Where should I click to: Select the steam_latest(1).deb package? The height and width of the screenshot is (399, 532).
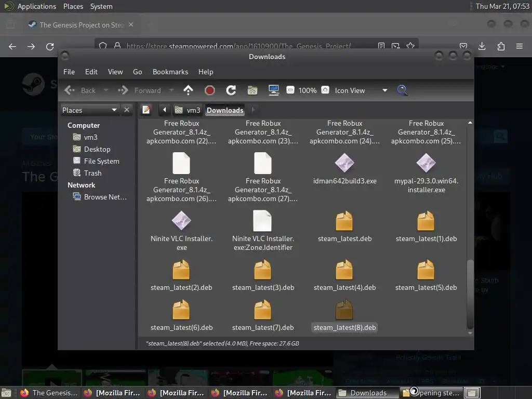[x=426, y=221]
